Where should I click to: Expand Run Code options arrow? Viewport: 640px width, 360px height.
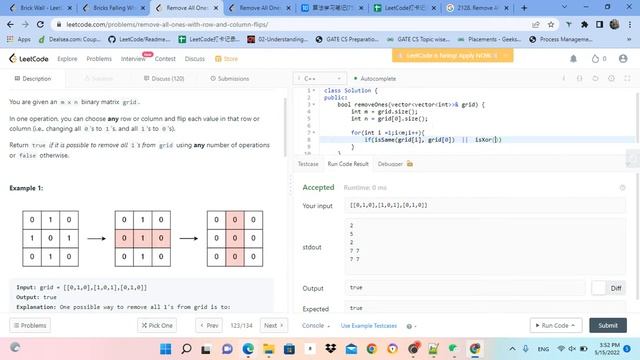(x=573, y=325)
